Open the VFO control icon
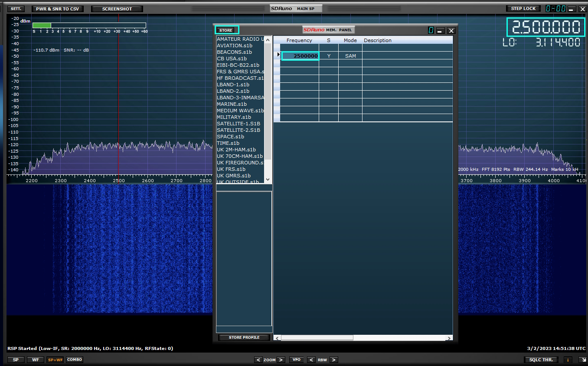This screenshot has height=366, width=588. pos(297,359)
